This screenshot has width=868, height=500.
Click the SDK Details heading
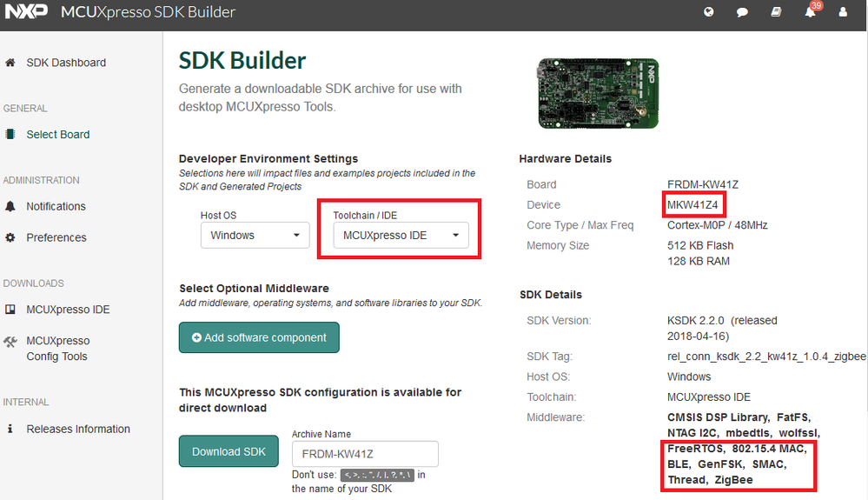click(551, 295)
